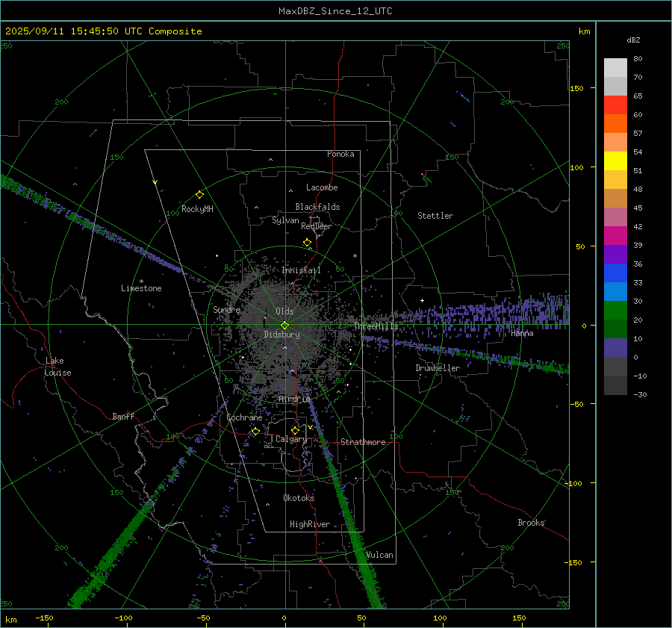Screen dimensions: 672x628
Task: Click the yellow diamond marker beside Cochrane
Action: tap(255, 432)
